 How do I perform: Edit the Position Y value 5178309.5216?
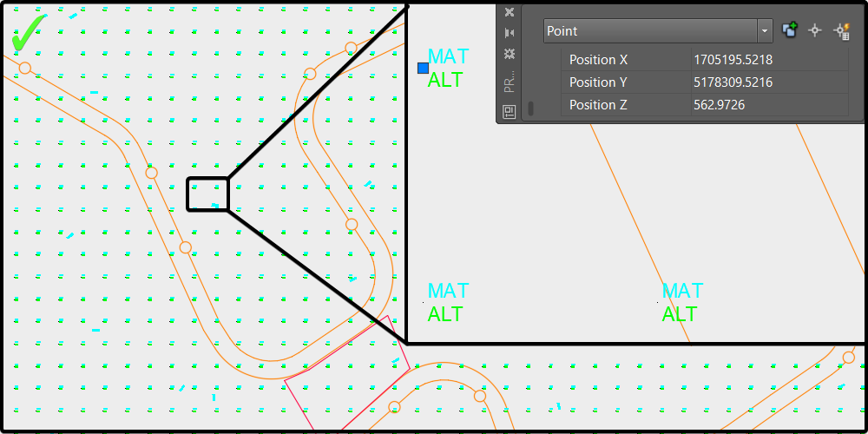(x=769, y=82)
